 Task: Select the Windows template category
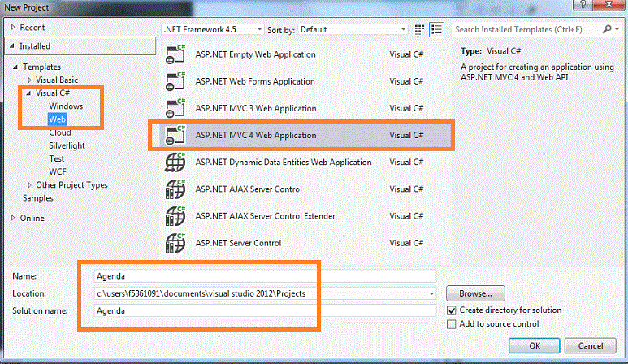(66, 106)
